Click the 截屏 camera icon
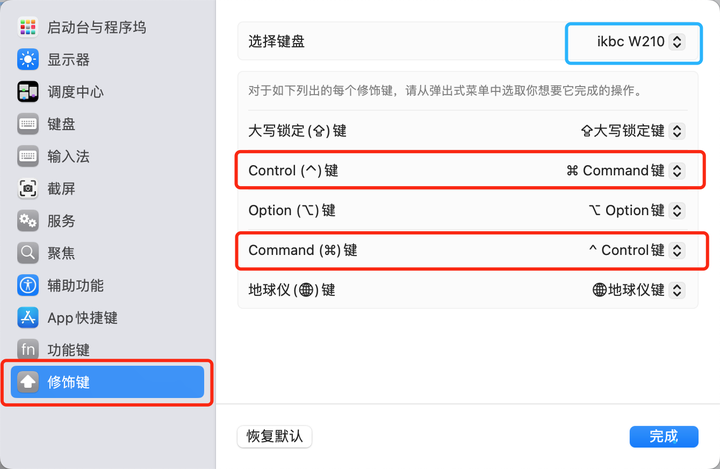Screen dimensions: 720x469 tap(28, 188)
